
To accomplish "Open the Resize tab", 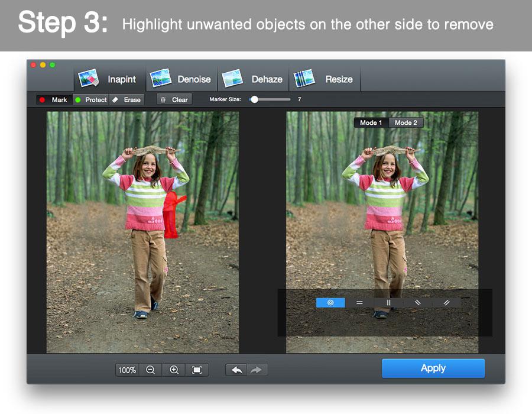I will [x=325, y=79].
